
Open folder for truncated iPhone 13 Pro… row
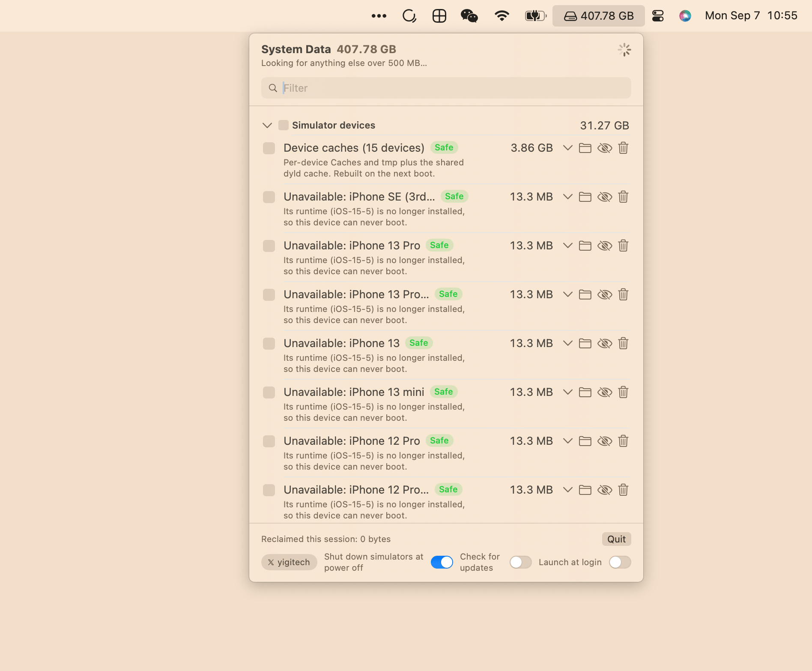point(585,295)
